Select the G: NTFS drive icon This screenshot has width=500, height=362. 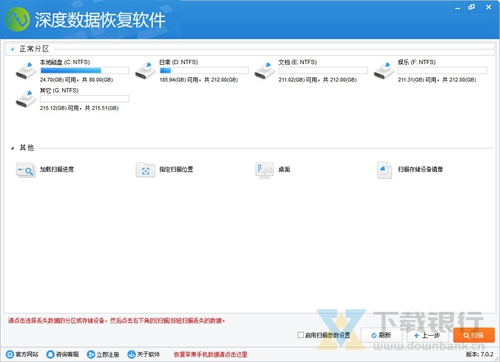26,99
